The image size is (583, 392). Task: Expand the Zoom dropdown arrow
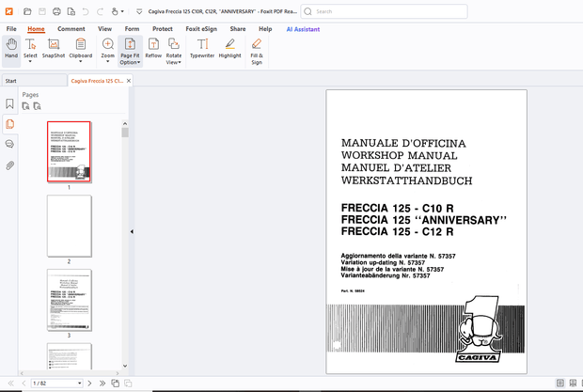click(x=108, y=62)
